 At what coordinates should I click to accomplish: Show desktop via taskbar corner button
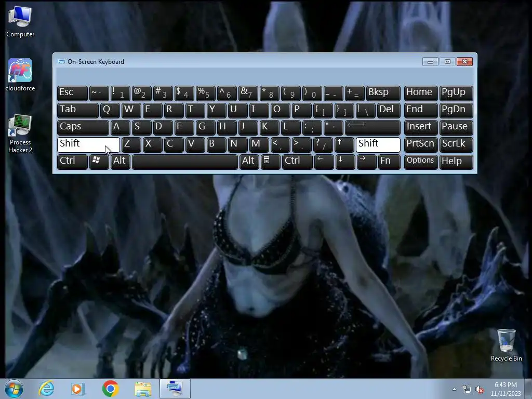tap(529, 389)
